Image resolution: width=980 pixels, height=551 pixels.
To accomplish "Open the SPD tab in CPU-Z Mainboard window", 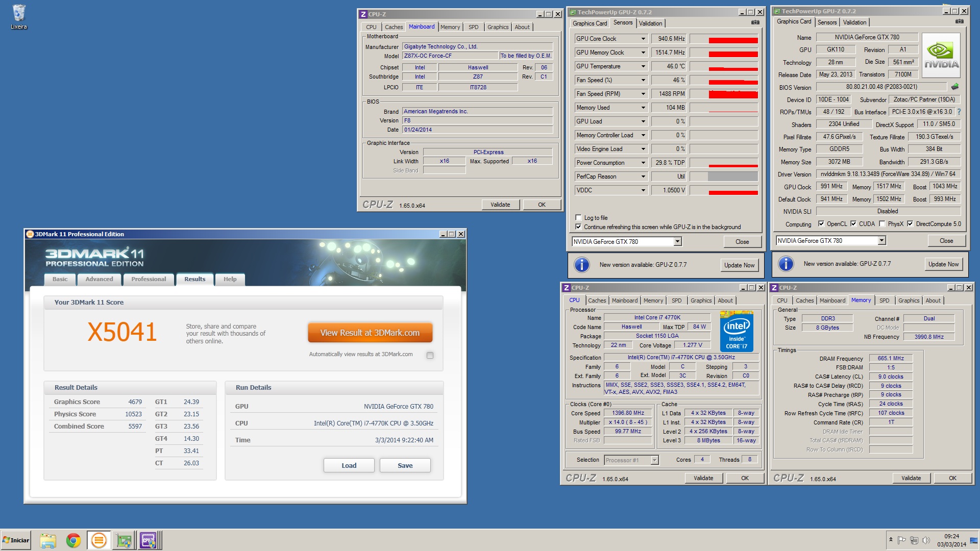I will (474, 27).
